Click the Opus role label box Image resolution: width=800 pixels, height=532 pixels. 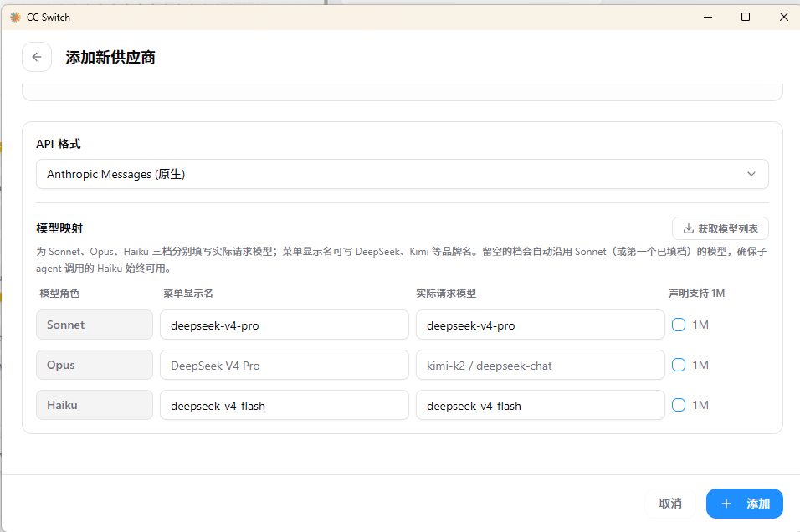(95, 365)
